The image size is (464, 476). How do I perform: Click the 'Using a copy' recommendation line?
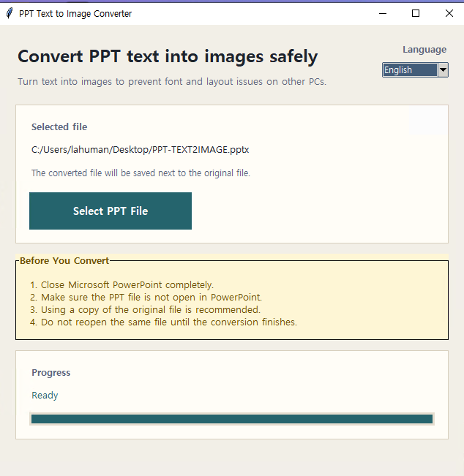click(x=145, y=310)
